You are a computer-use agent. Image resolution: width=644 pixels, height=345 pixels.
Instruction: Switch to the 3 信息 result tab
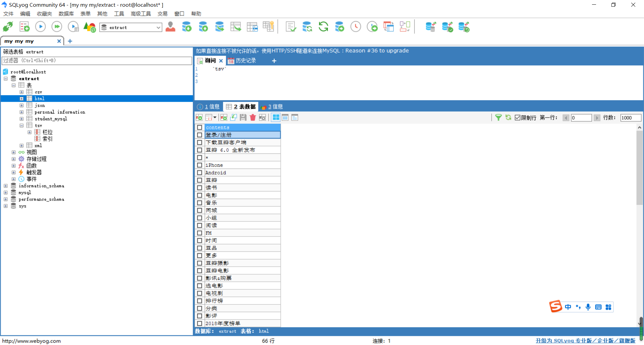click(272, 107)
